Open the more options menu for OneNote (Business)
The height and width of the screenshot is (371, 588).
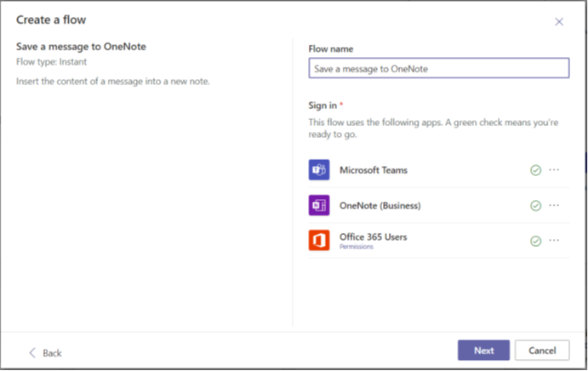tap(554, 205)
